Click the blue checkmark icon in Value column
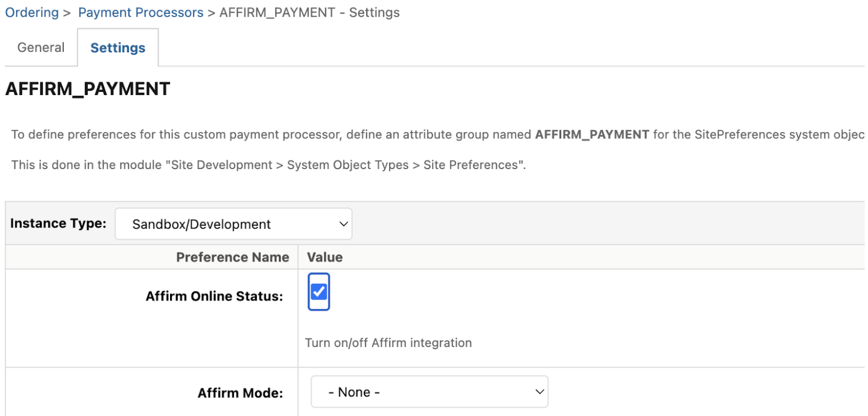The height and width of the screenshot is (416, 868). 318,291
